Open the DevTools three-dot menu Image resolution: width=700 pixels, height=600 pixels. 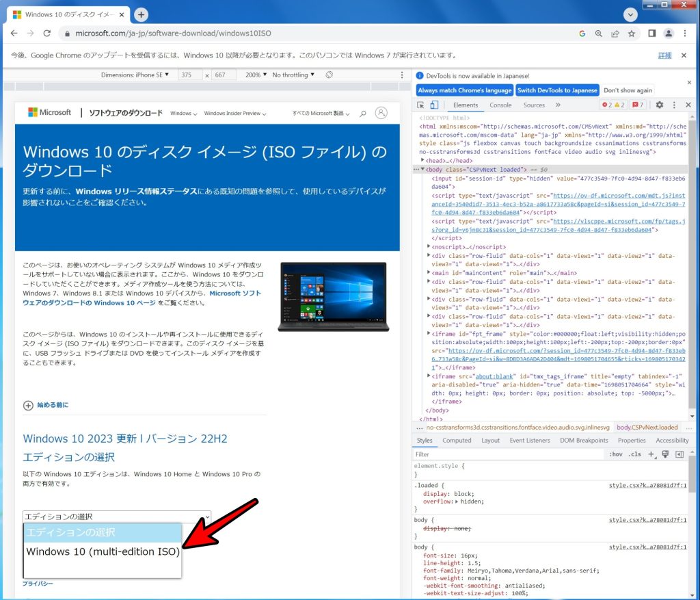[675, 104]
